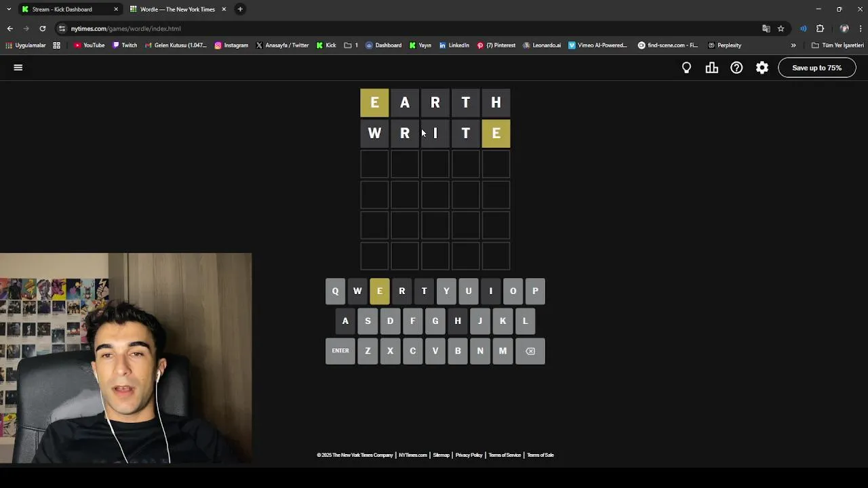Open the Chrome three-dot menu
This screenshot has width=868, height=488.
pyautogui.click(x=861, y=28)
